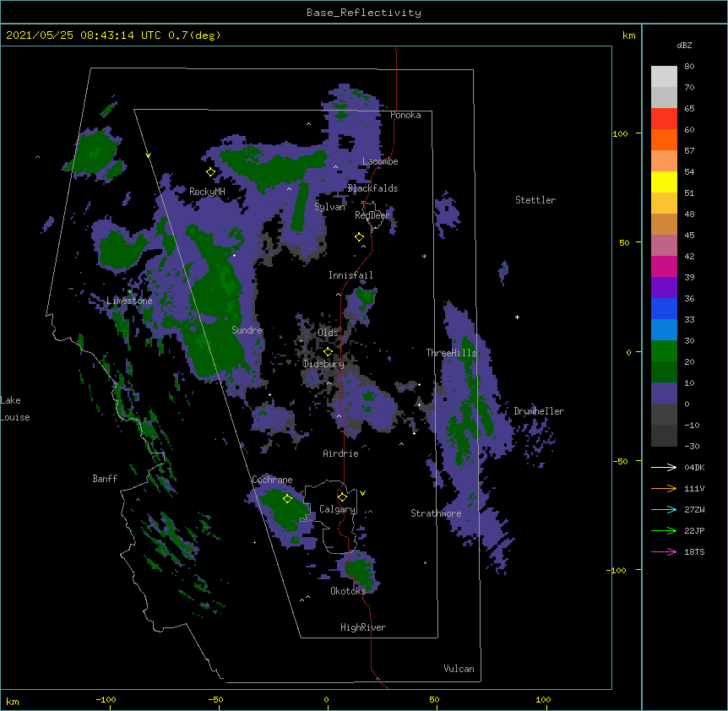Click the Banff label

pyautogui.click(x=105, y=479)
